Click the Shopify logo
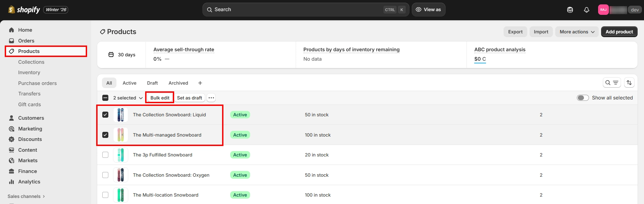This screenshot has width=644, height=204. (x=24, y=10)
